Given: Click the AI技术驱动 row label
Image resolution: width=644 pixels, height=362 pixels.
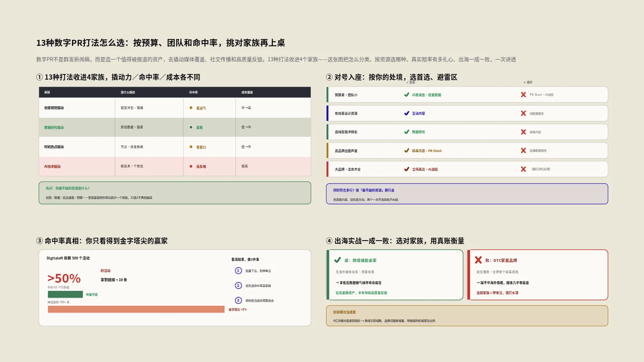Looking at the screenshot, I should click(52, 167).
